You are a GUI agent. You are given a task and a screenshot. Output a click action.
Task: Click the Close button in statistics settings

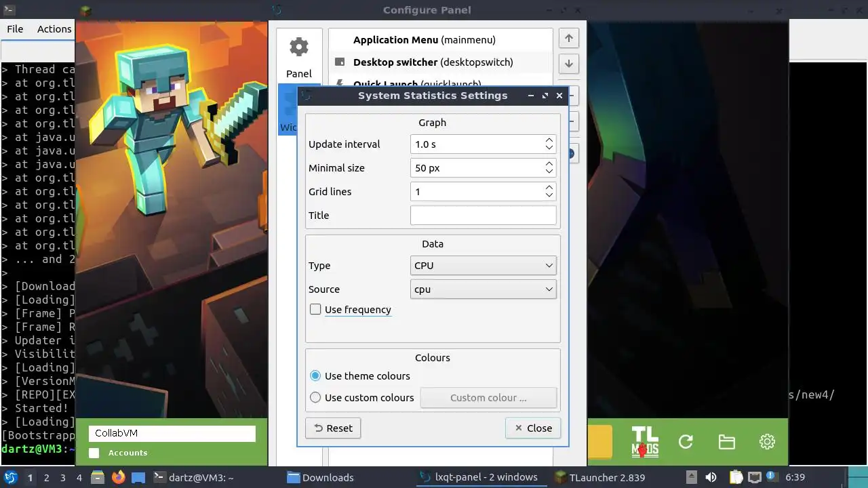click(533, 428)
